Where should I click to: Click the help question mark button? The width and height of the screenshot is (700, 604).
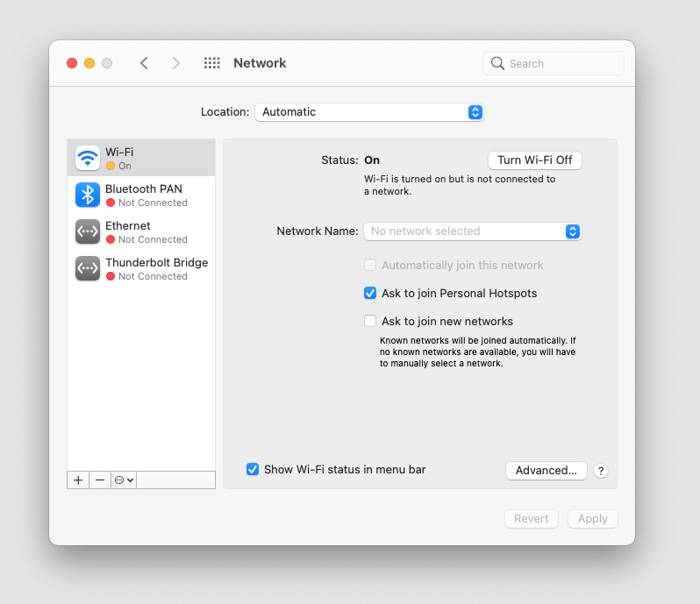(x=601, y=471)
